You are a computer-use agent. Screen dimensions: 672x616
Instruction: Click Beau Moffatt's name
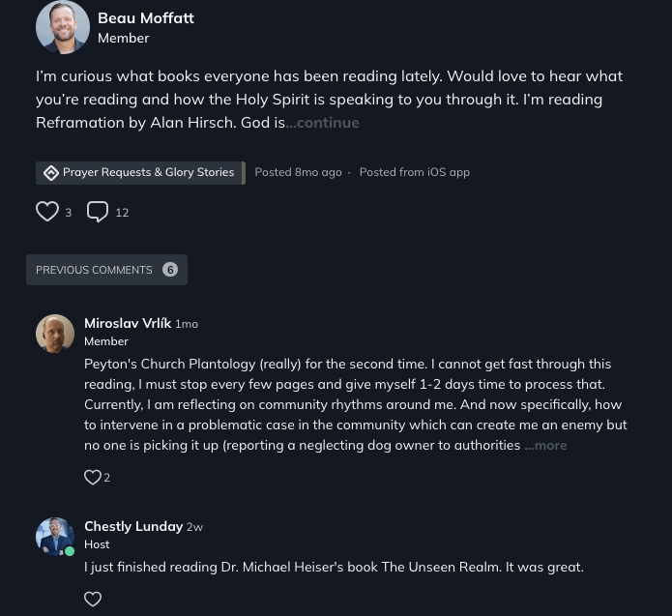tap(146, 17)
